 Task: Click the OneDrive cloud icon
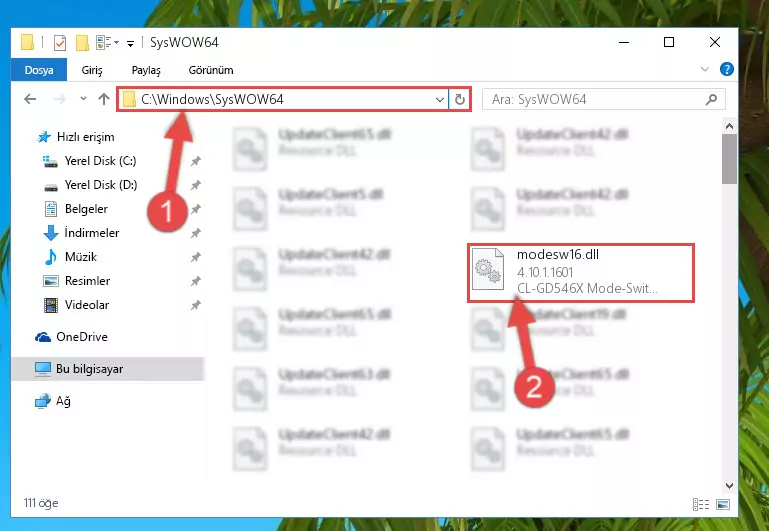[43, 337]
